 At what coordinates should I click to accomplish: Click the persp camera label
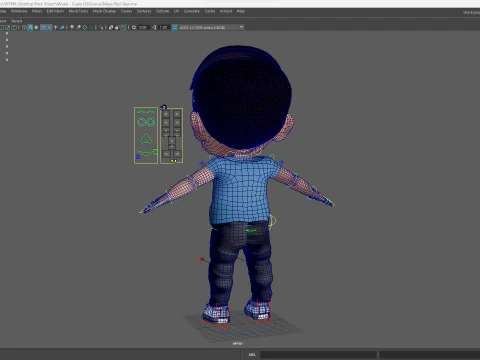coord(237,343)
